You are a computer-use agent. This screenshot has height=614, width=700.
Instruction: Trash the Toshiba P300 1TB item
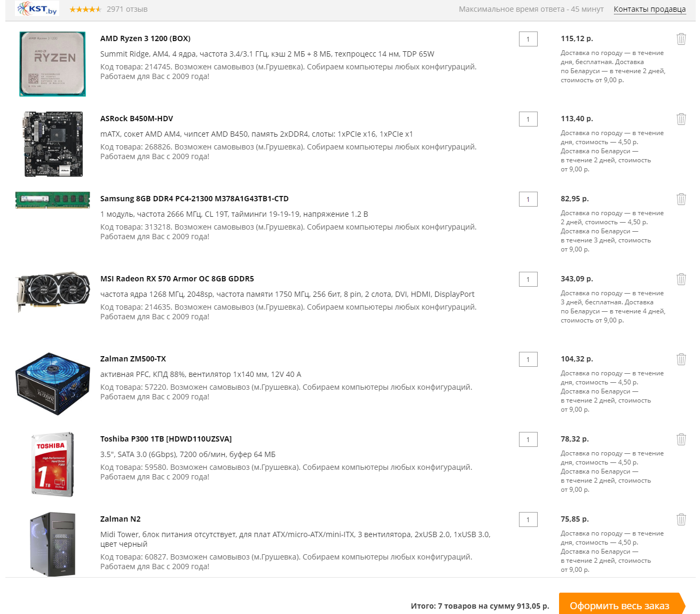coord(681,439)
